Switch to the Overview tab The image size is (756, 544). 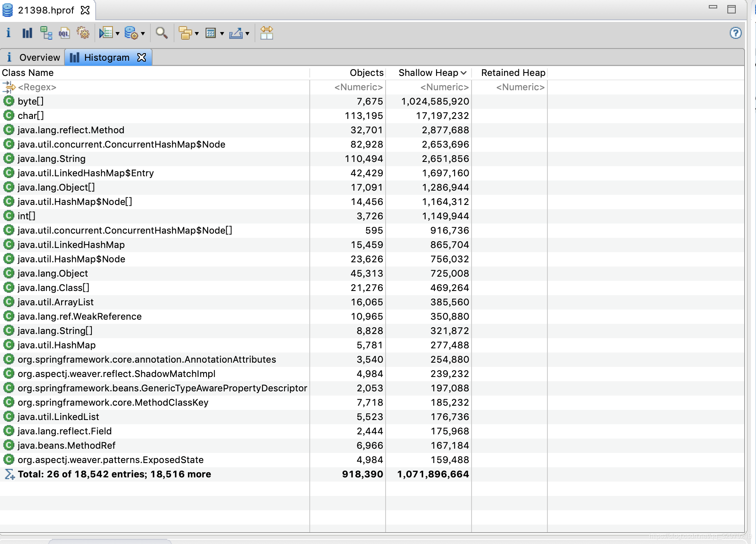33,57
